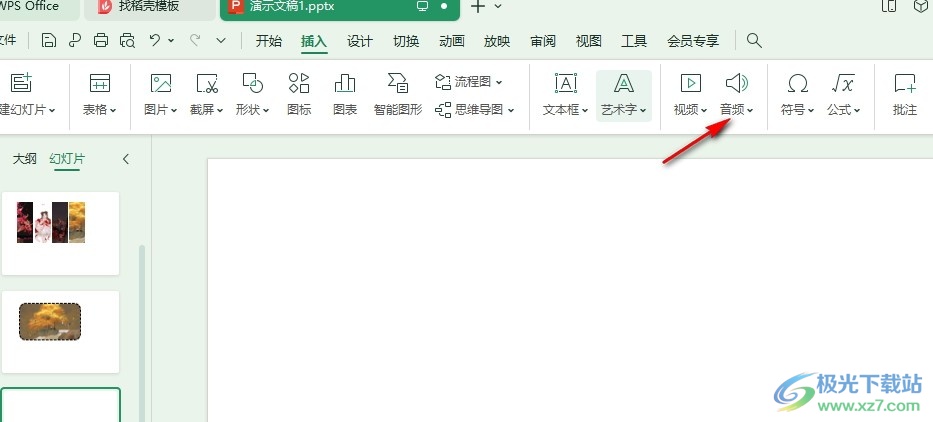This screenshot has height=422, width=933.
Task: Click the Print icon in quick access toolbar
Action: (x=101, y=40)
